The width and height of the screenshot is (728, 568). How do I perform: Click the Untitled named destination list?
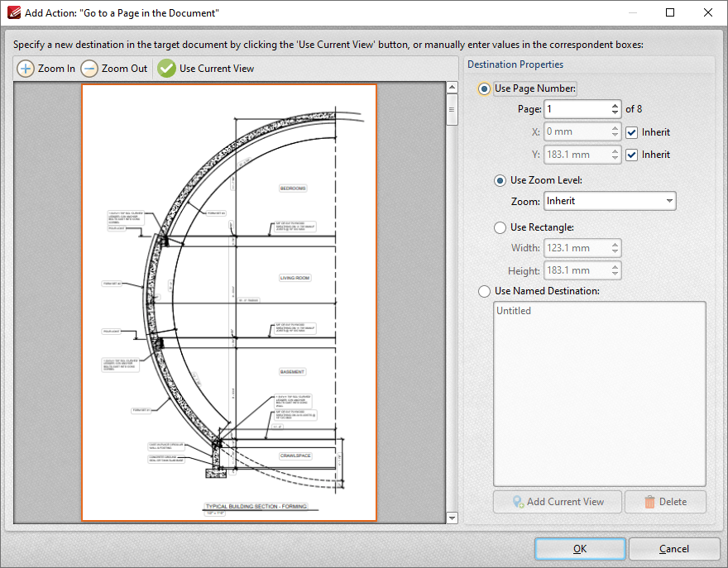pyautogui.click(x=600, y=394)
